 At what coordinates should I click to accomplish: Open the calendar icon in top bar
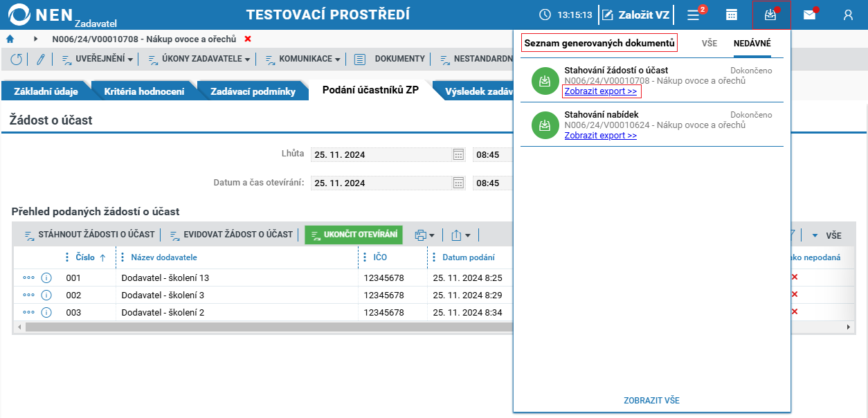(731, 15)
